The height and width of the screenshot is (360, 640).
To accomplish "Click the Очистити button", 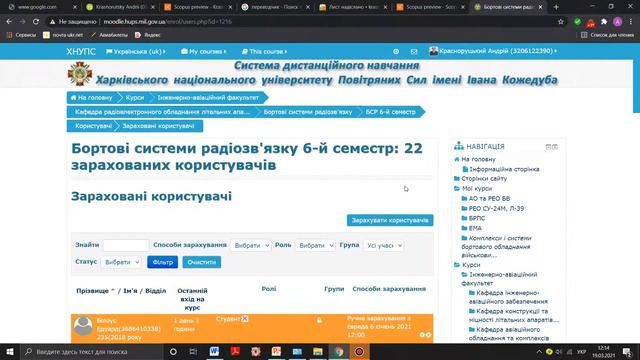I will (x=202, y=262).
